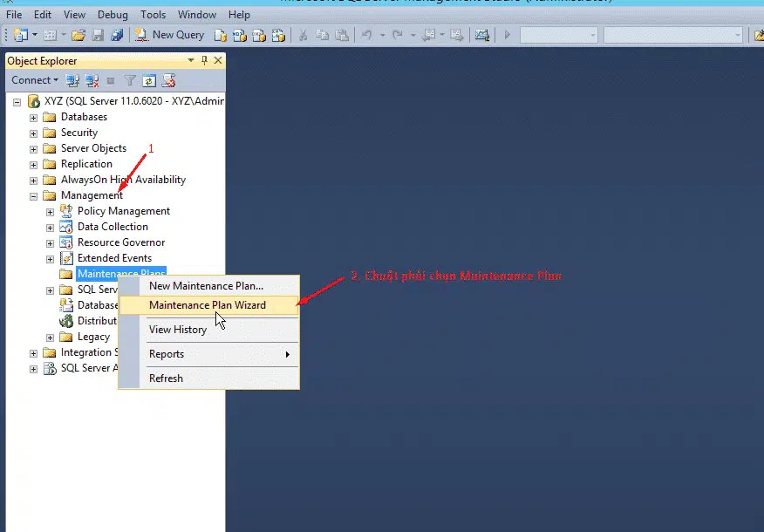Click the Paste clipboard icon
The height and width of the screenshot is (532, 764).
342,35
